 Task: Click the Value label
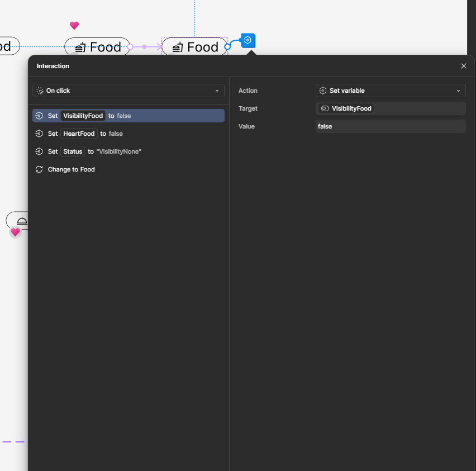click(x=246, y=126)
